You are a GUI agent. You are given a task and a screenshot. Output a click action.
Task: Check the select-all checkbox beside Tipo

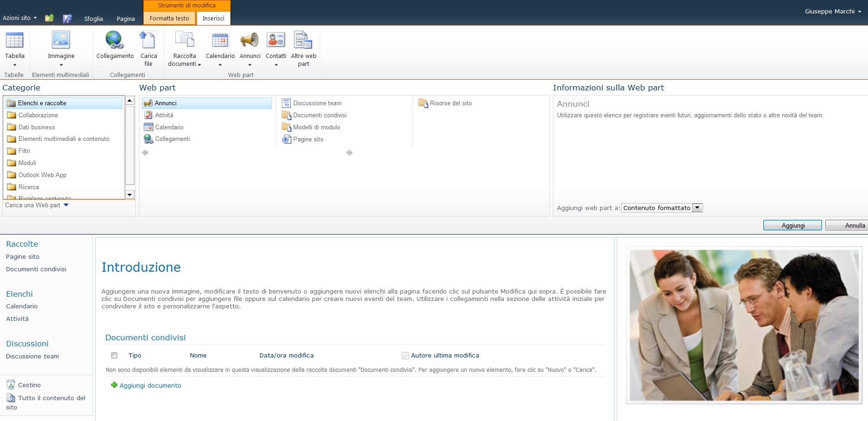(114, 355)
